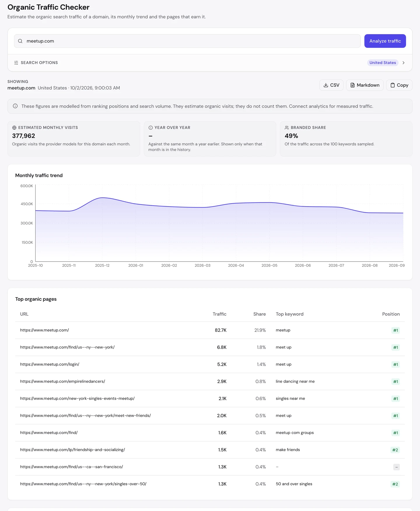Image resolution: width=420 pixels, height=511 pixels.
Task: Click the 2025-12 peak on traffic chart
Action: click(x=102, y=198)
